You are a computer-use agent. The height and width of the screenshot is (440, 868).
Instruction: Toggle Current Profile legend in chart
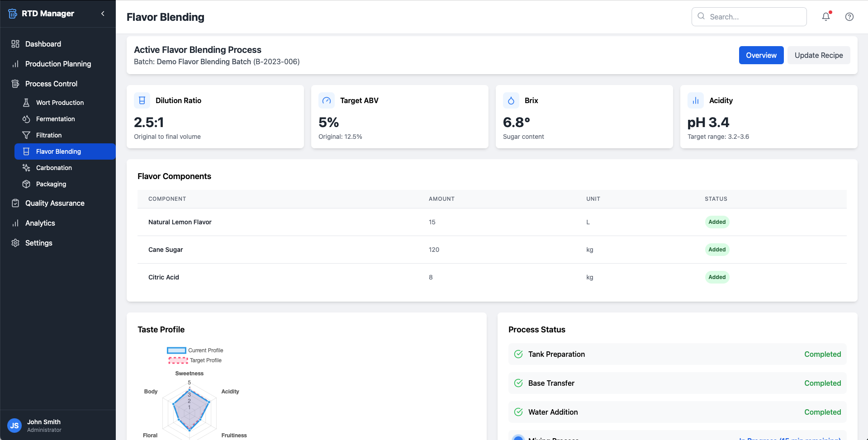coord(195,350)
